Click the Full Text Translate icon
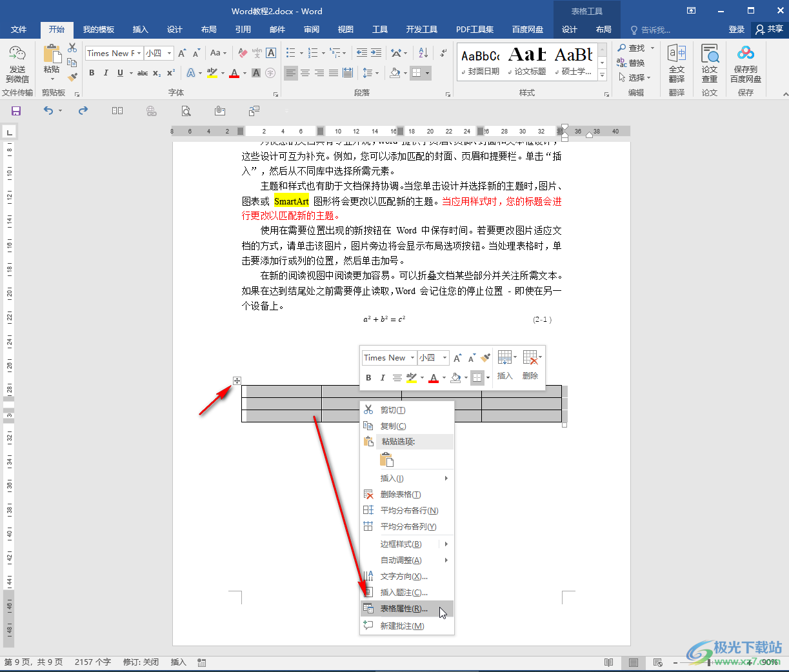This screenshot has width=789, height=672. (x=677, y=54)
